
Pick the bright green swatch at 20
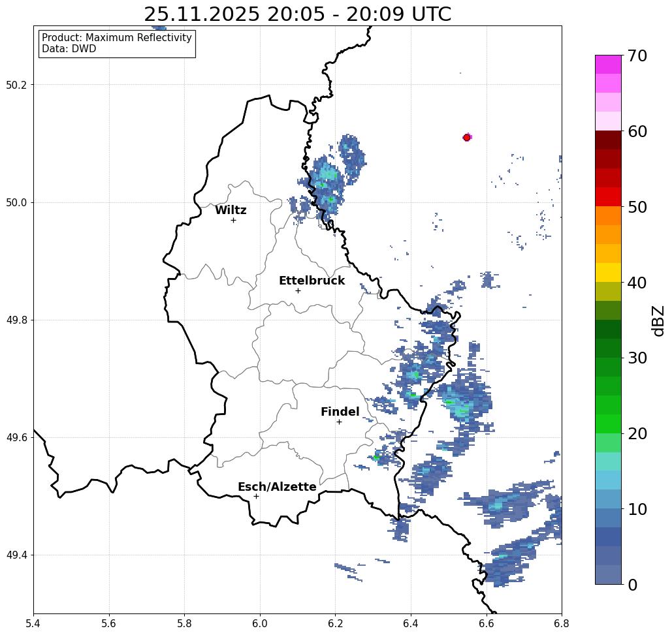click(608, 424)
